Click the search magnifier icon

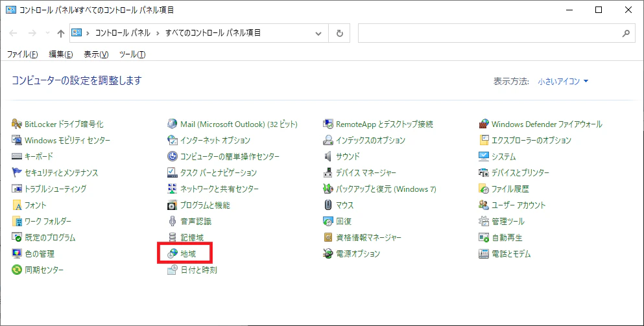pyautogui.click(x=626, y=33)
